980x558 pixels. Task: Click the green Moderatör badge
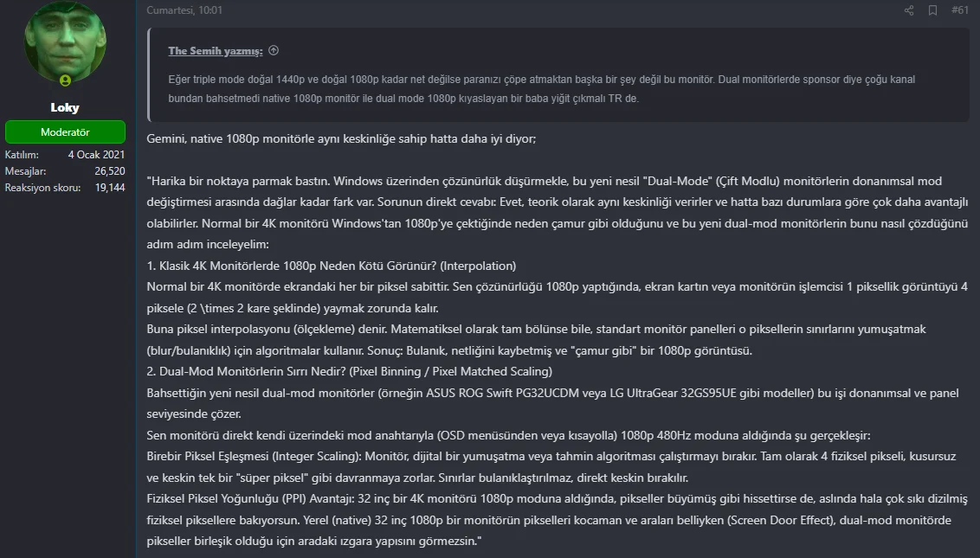tap(65, 131)
